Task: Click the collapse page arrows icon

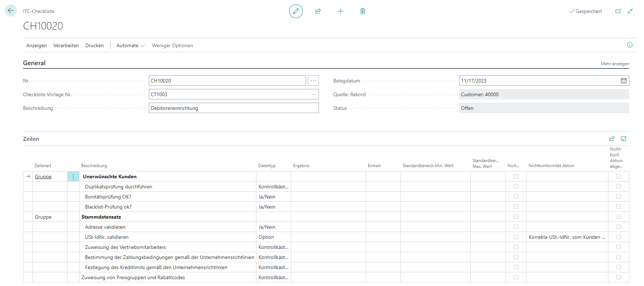Action: tap(630, 11)
